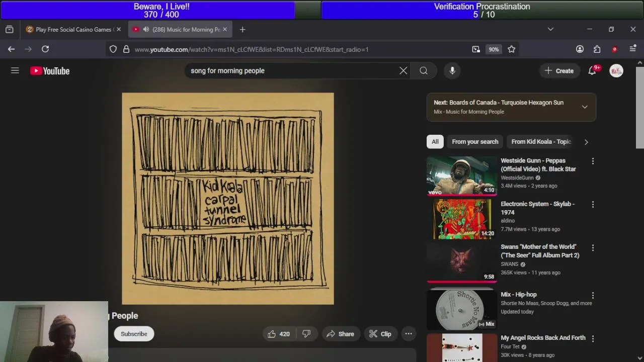Play the Westside Gunn Peppas thumbnail

click(x=462, y=175)
